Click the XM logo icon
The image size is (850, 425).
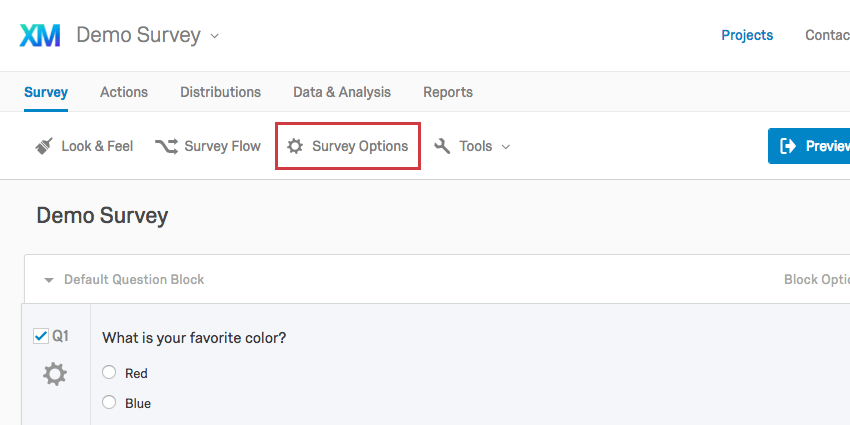point(40,36)
